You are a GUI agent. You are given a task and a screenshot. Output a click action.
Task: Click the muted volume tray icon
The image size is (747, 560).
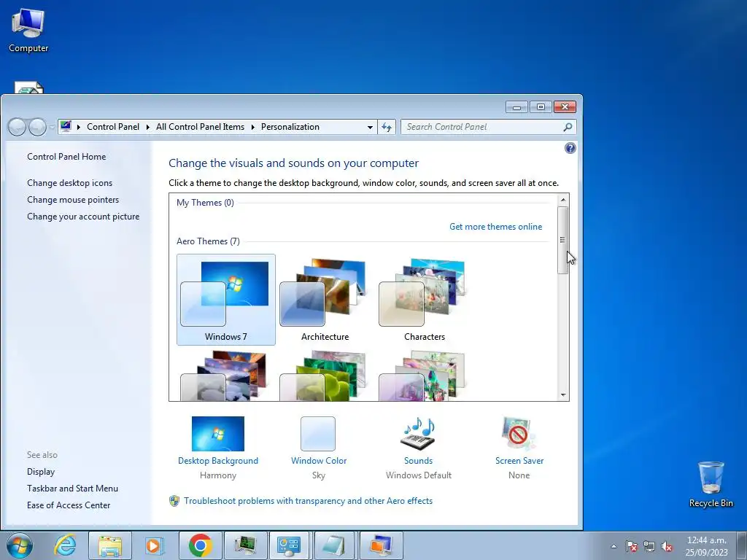667,546
